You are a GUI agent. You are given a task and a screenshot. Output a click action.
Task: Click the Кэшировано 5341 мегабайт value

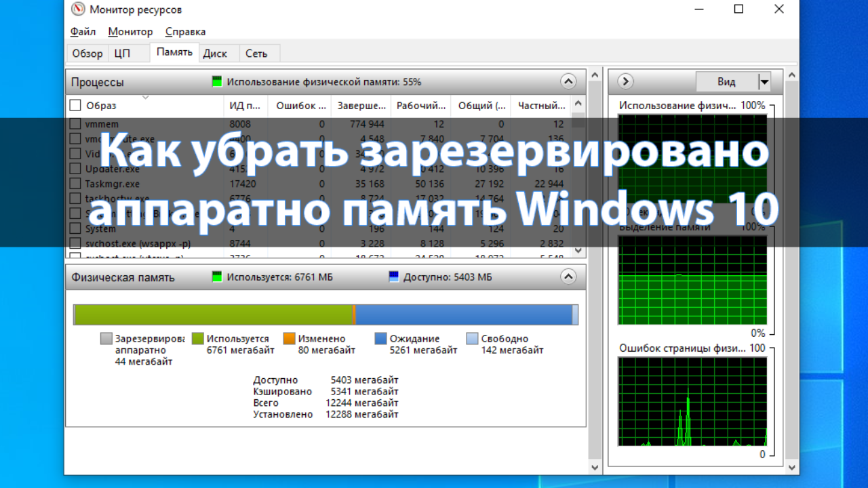point(365,391)
